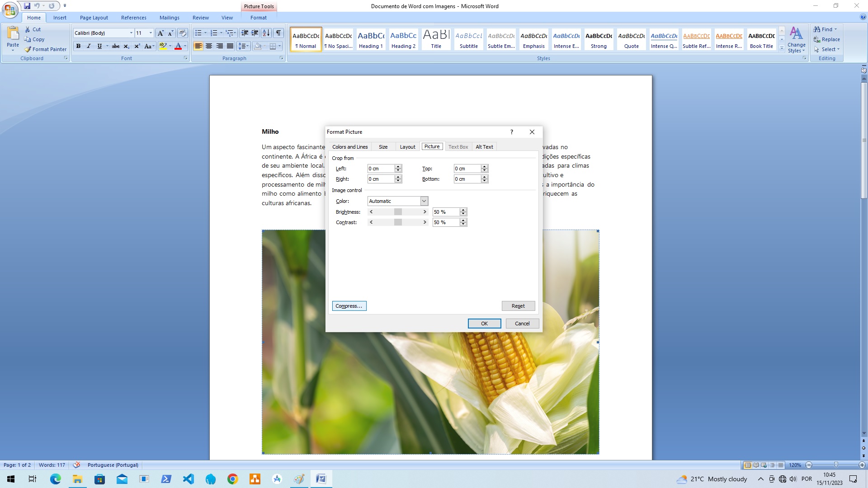The image size is (868, 488).
Task: Center the paragraph text
Action: [x=209, y=46]
